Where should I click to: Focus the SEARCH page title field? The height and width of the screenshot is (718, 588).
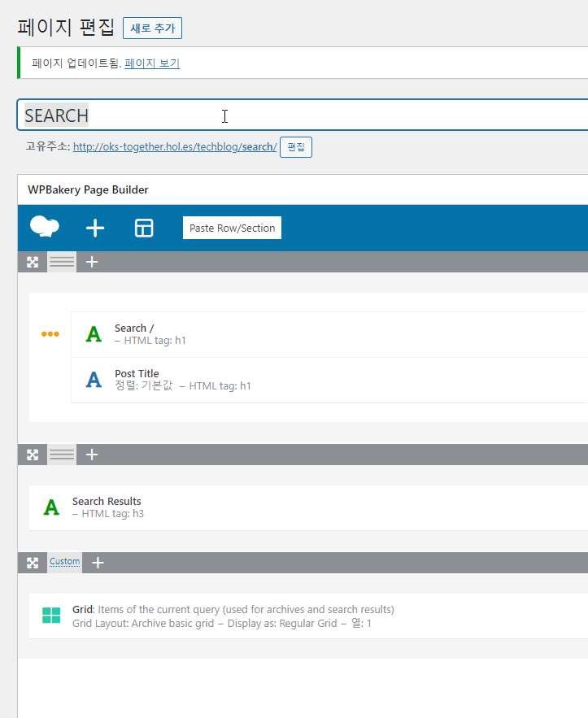point(303,115)
